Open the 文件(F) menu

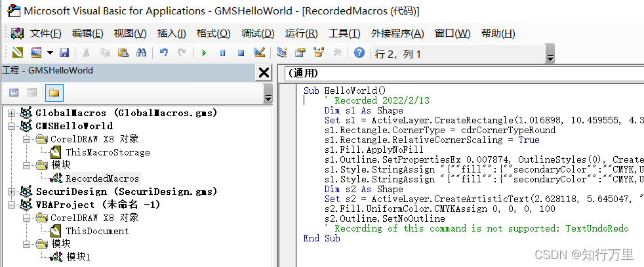[x=46, y=33]
